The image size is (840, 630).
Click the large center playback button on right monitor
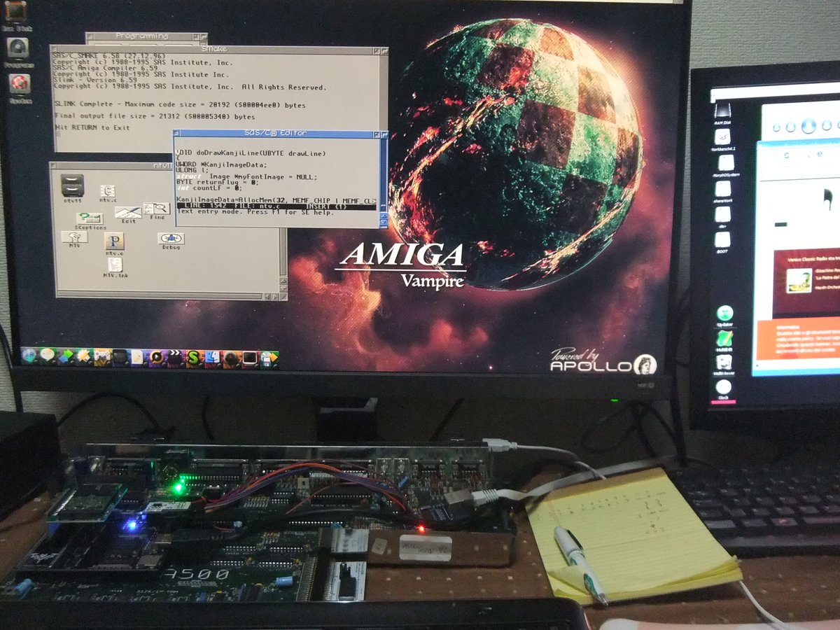(x=809, y=127)
